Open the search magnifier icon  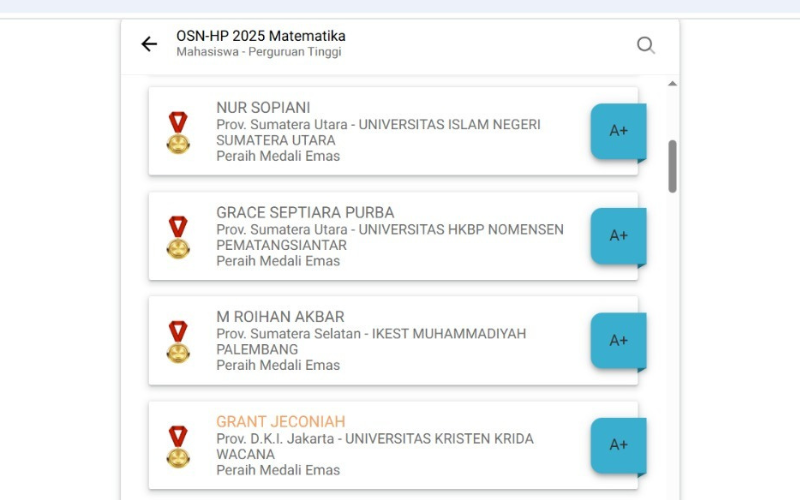[x=646, y=44]
